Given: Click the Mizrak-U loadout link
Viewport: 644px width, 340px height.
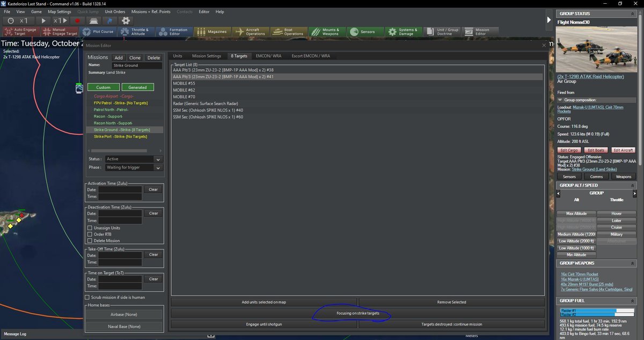Looking at the screenshot, I should click(x=587, y=107).
